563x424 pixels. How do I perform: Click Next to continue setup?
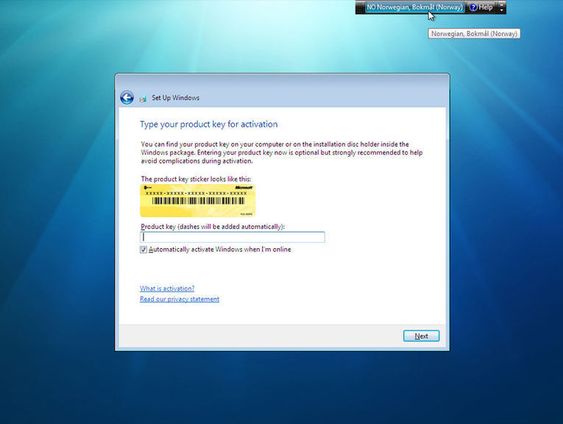(x=421, y=336)
